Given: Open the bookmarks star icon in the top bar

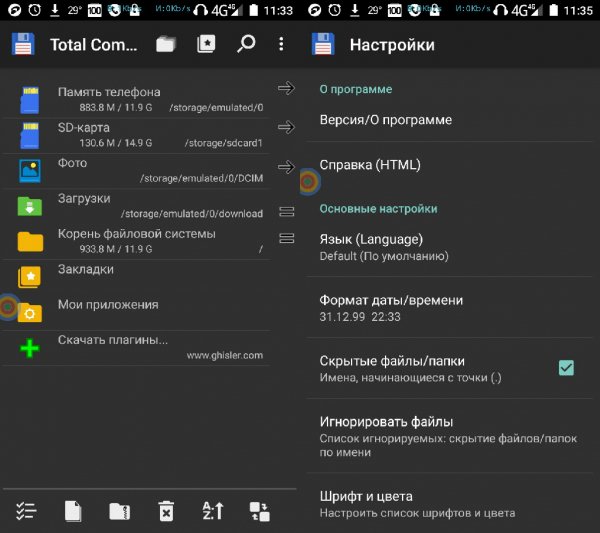Looking at the screenshot, I should click(x=206, y=44).
